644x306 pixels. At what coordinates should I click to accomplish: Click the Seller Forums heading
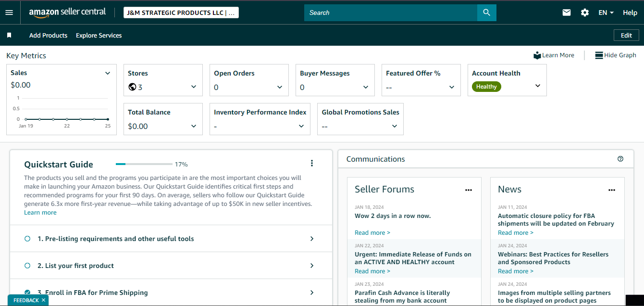click(384, 190)
